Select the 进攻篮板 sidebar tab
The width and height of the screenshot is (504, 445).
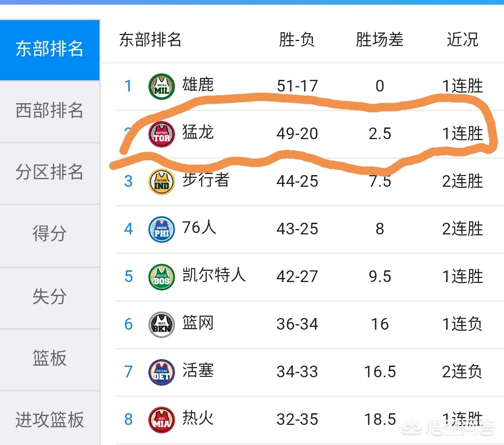pos(49,420)
